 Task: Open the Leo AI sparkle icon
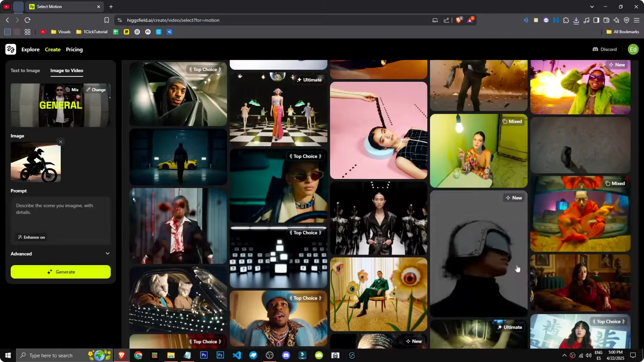tap(616, 20)
